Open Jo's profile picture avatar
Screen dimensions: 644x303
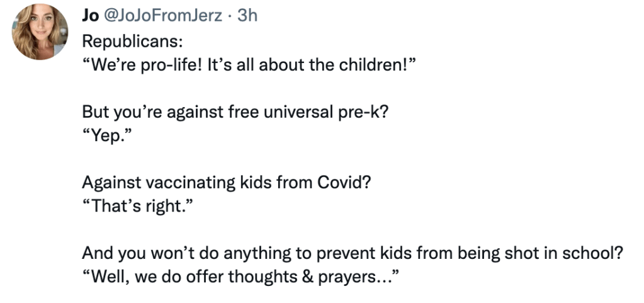click(x=40, y=31)
